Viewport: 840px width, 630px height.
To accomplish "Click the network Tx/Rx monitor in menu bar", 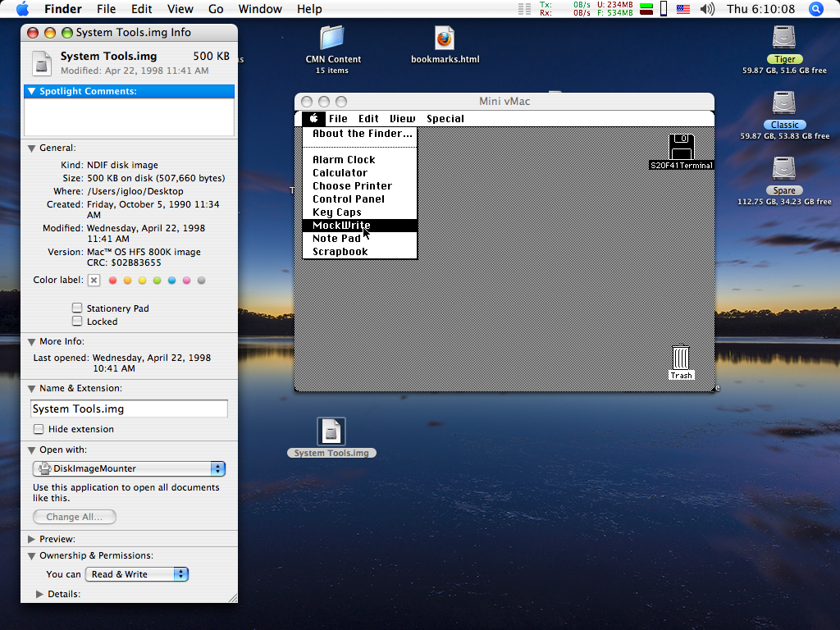I will (565, 9).
